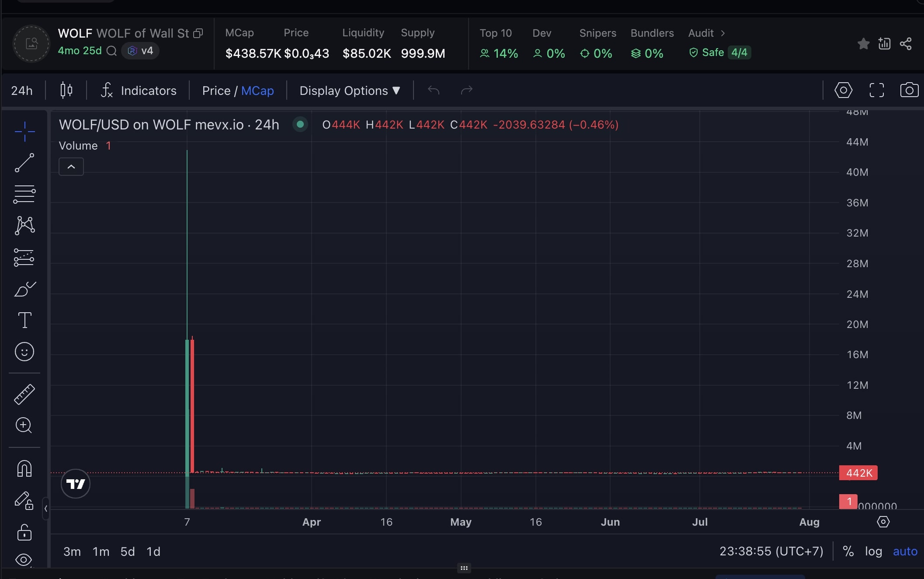924x579 pixels.
Task: Open the Fibonacci retracement tools
Action: [x=24, y=194]
